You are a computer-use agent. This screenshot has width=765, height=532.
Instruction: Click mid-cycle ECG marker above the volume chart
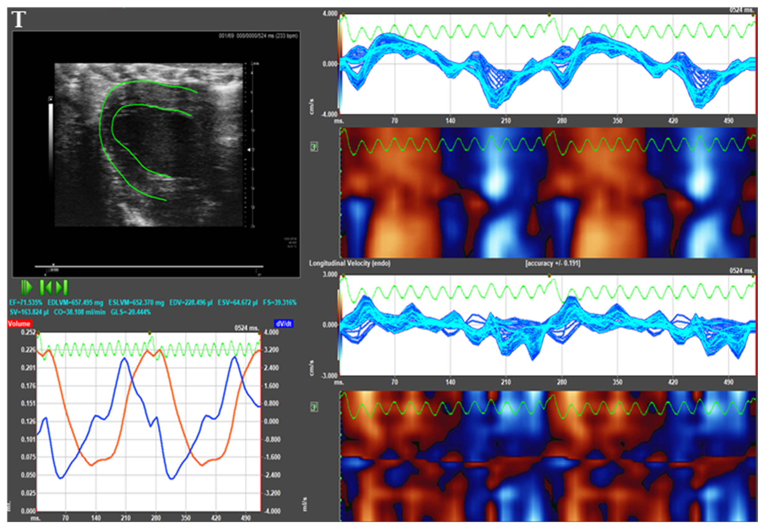[150, 333]
